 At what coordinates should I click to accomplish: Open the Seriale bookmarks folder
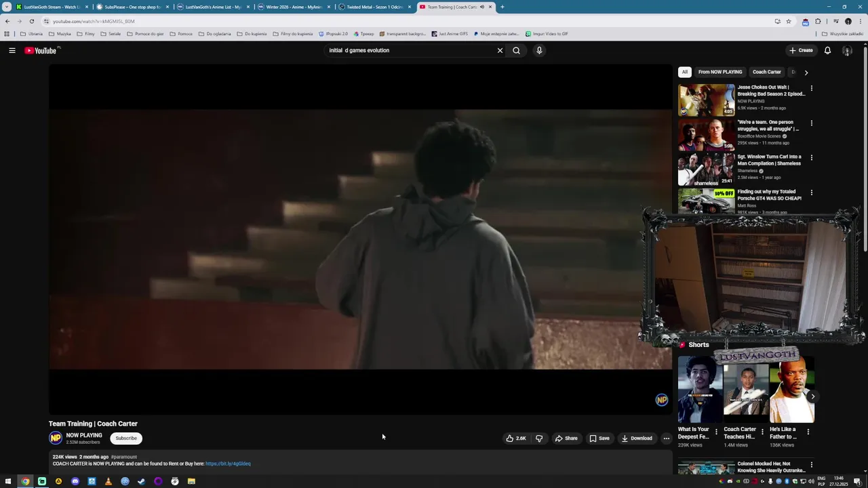click(111, 34)
